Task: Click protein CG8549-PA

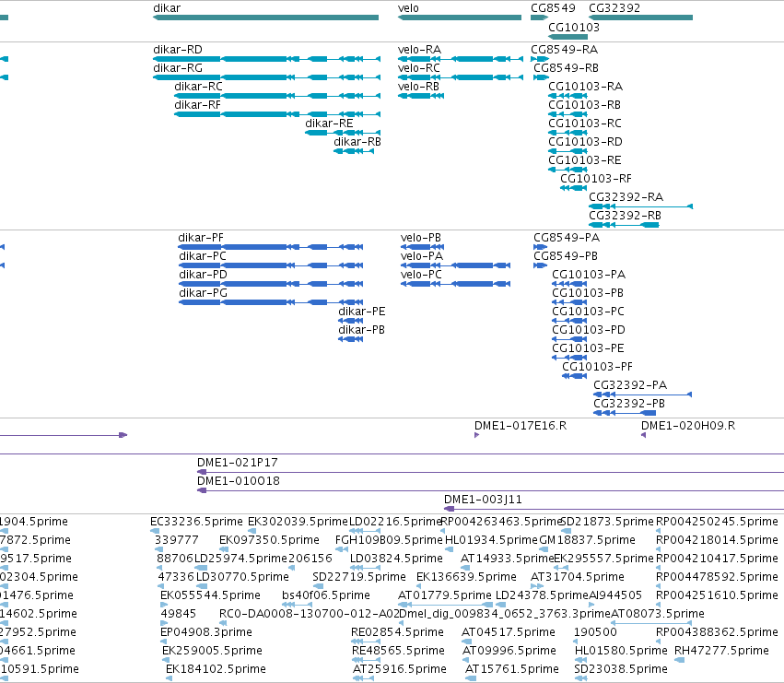Action: click(x=567, y=238)
